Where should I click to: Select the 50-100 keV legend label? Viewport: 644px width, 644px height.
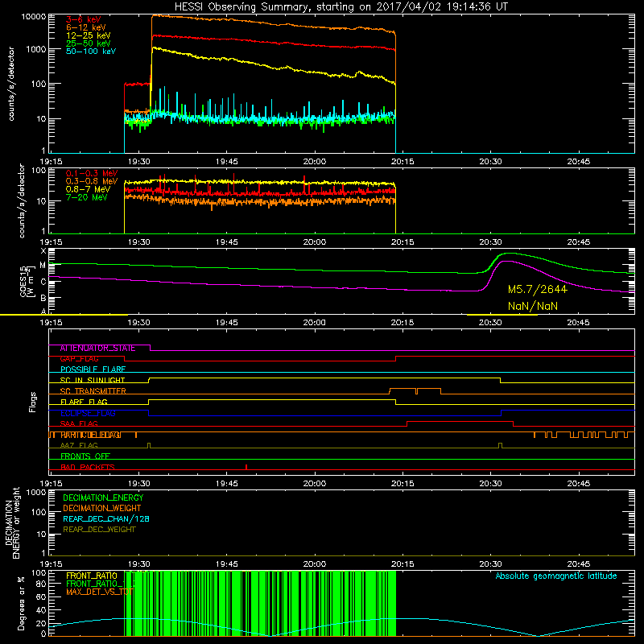pyautogui.click(x=91, y=52)
